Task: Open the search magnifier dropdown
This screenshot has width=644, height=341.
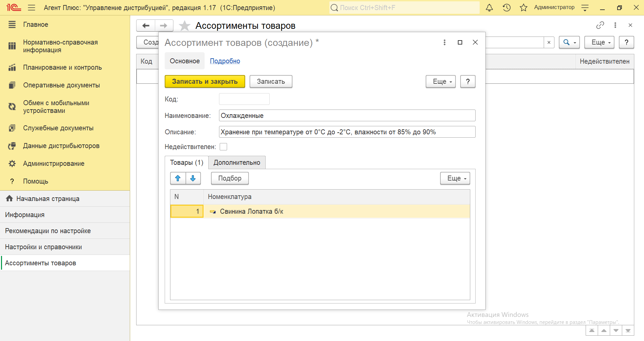Action: 569,43
